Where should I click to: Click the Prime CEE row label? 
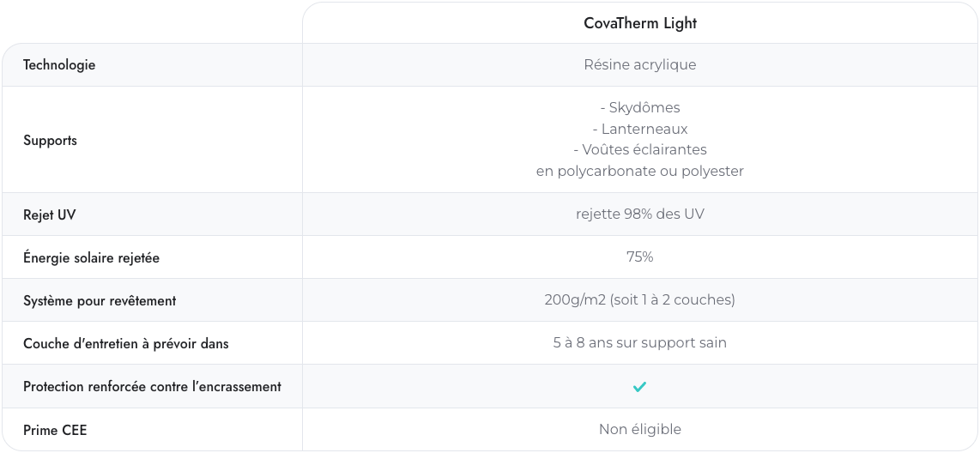point(55,430)
